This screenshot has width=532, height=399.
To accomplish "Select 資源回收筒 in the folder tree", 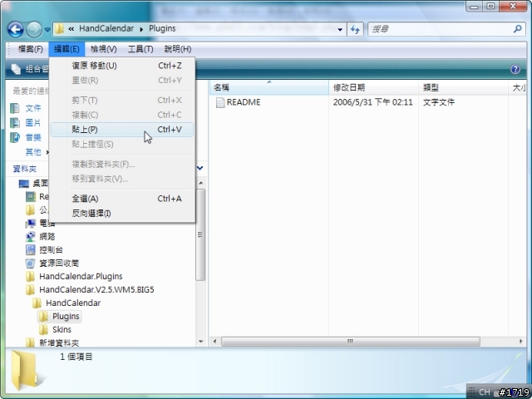I will coord(59,264).
